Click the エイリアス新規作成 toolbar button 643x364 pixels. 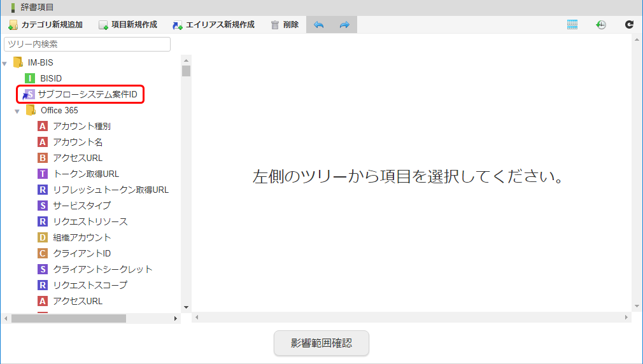coord(214,25)
